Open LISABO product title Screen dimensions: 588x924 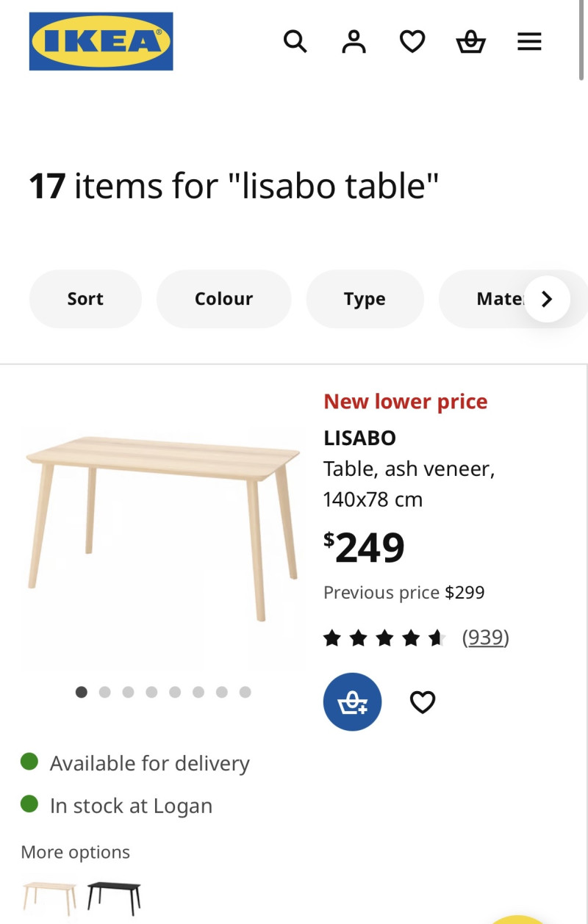[359, 438]
